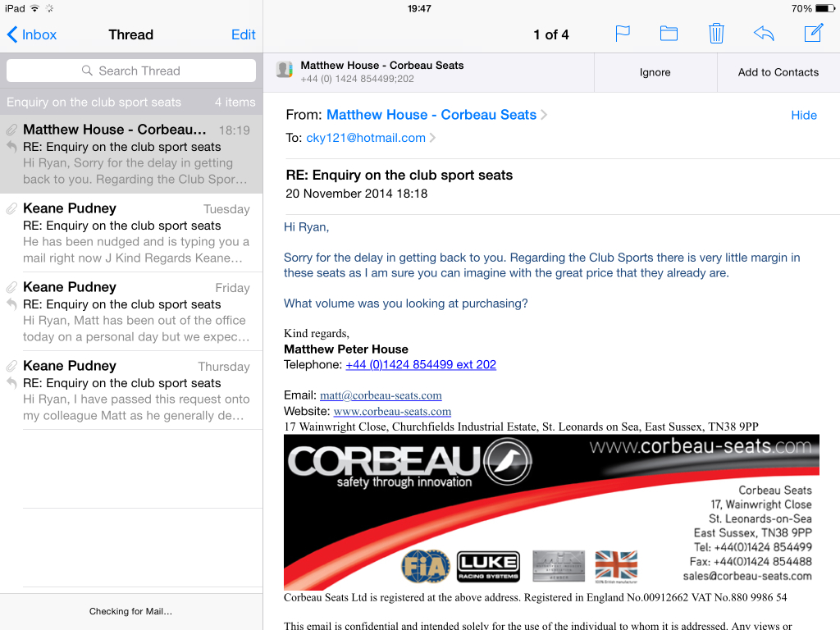Tap the Corbeau logo in the signature banner

[x=410, y=462]
